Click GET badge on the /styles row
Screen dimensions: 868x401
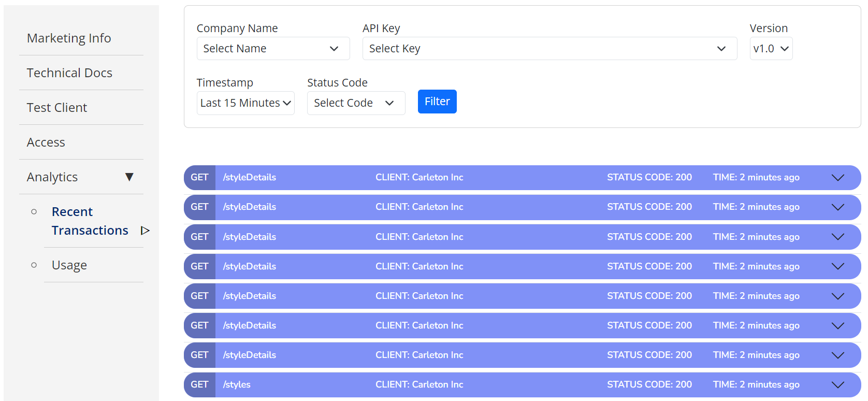pyautogui.click(x=199, y=385)
